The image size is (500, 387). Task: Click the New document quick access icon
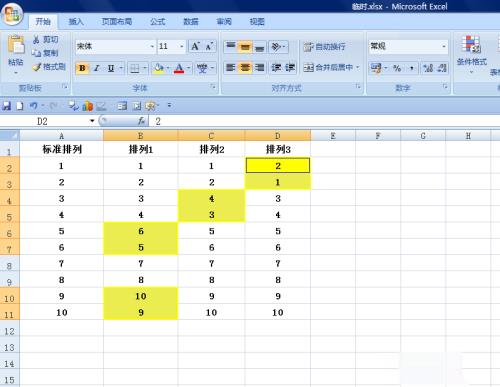click(x=20, y=106)
